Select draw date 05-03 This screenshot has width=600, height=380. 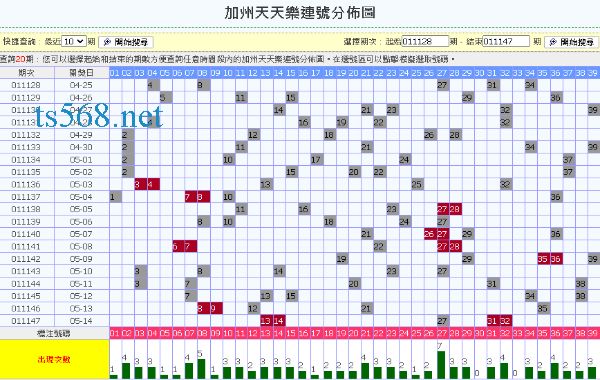81,184
